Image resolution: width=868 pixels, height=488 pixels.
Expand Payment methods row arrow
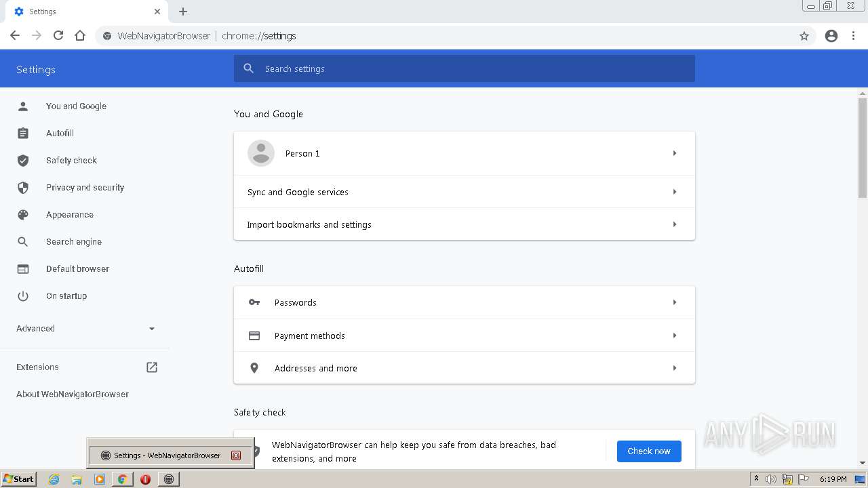pyautogui.click(x=675, y=335)
